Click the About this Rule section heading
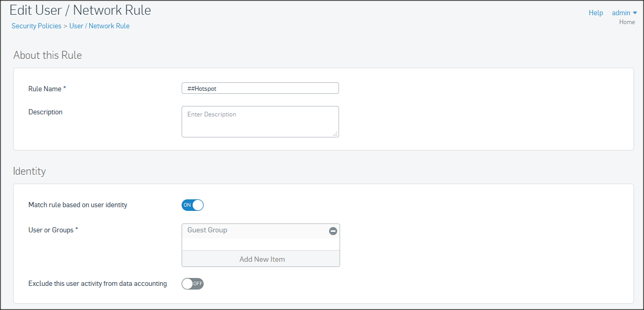Image resolution: width=644 pixels, height=310 pixels. pyautogui.click(x=47, y=55)
